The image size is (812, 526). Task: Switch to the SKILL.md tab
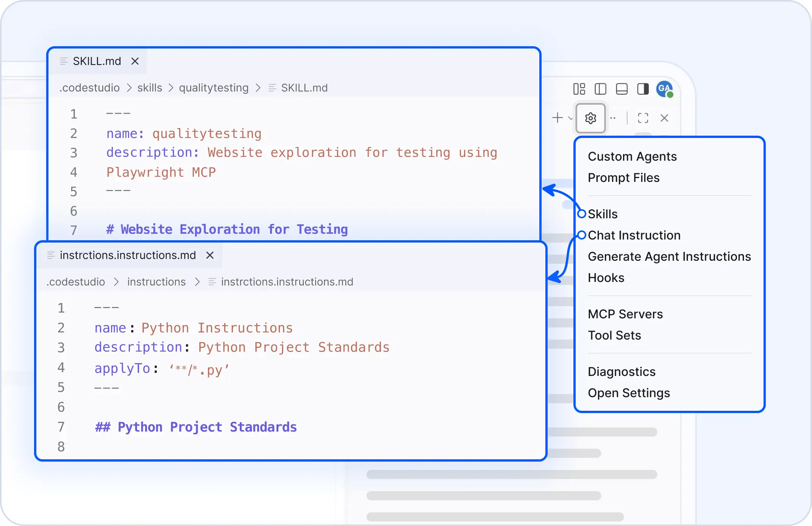(97, 61)
